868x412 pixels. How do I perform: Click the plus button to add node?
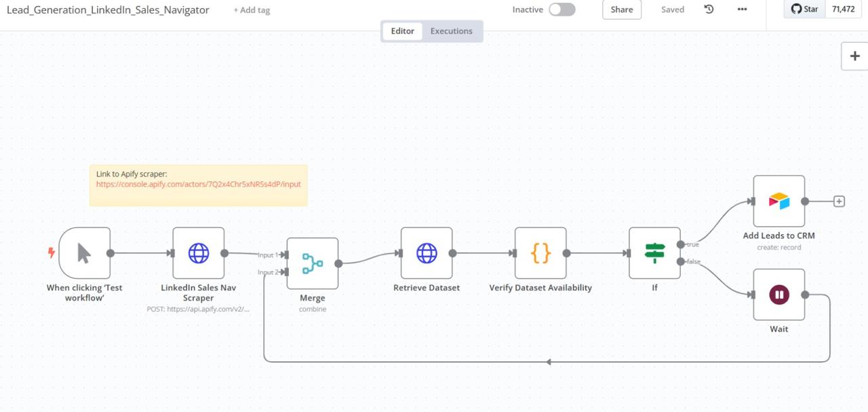pos(854,56)
